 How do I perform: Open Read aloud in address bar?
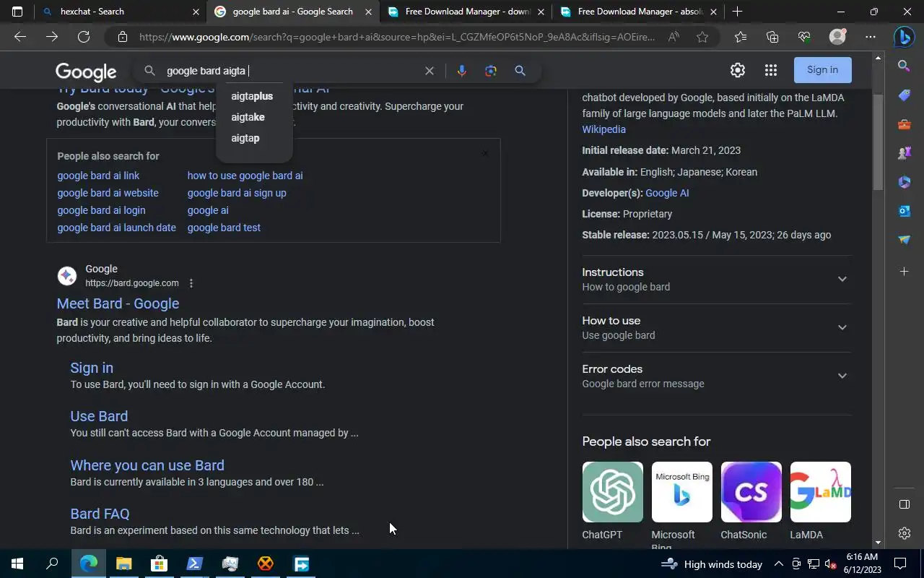coord(674,37)
